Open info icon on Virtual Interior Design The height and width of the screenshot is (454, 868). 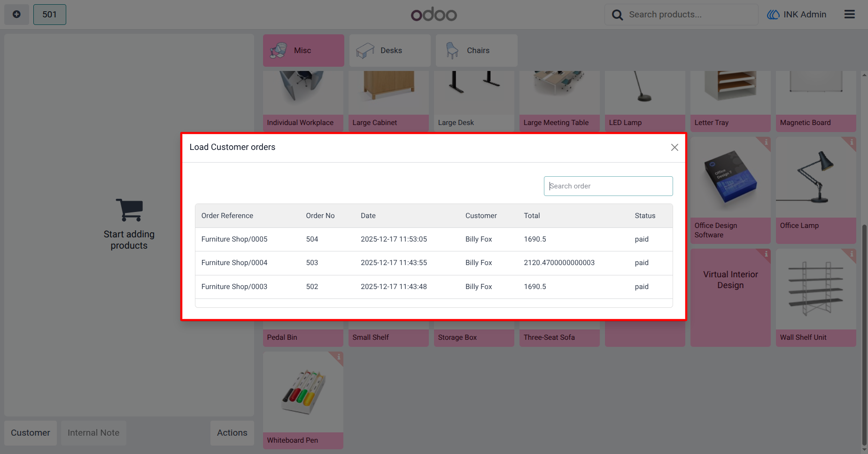pyautogui.click(x=766, y=254)
